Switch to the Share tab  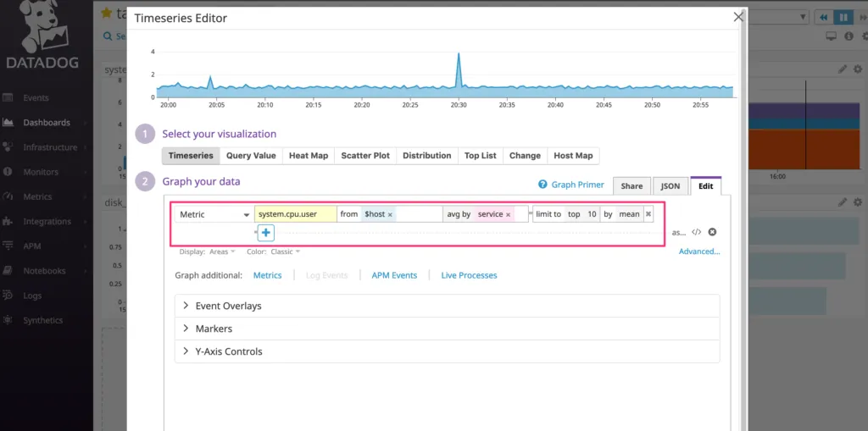click(632, 186)
